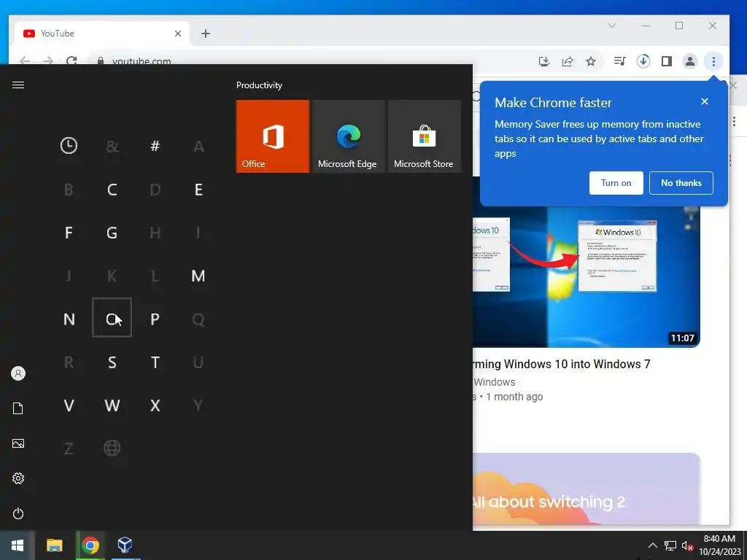The width and height of the screenshot is (747, 560).
Task: Jump to recently added clock icon
Action: tap(69, 146)
